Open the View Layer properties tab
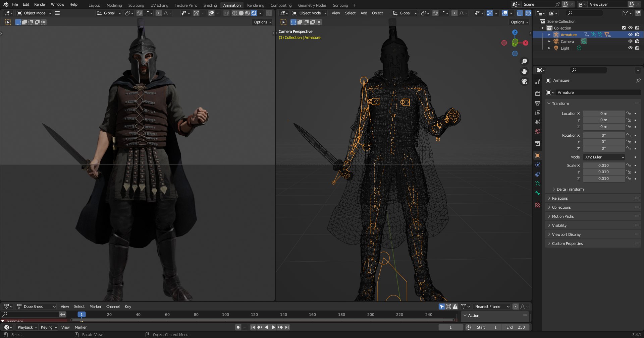Image resolution: width=644 pixels, height=338 pixels. tap(538, 113)
